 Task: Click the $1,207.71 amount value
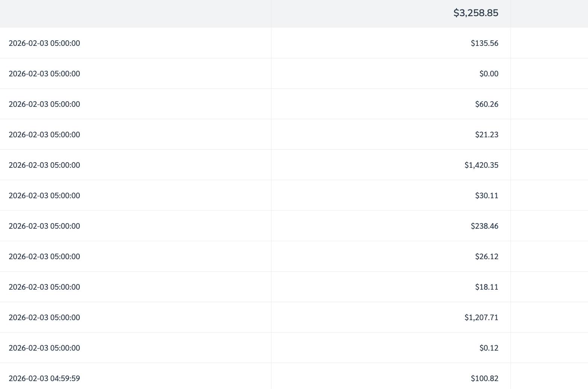(x=481, y=318)
